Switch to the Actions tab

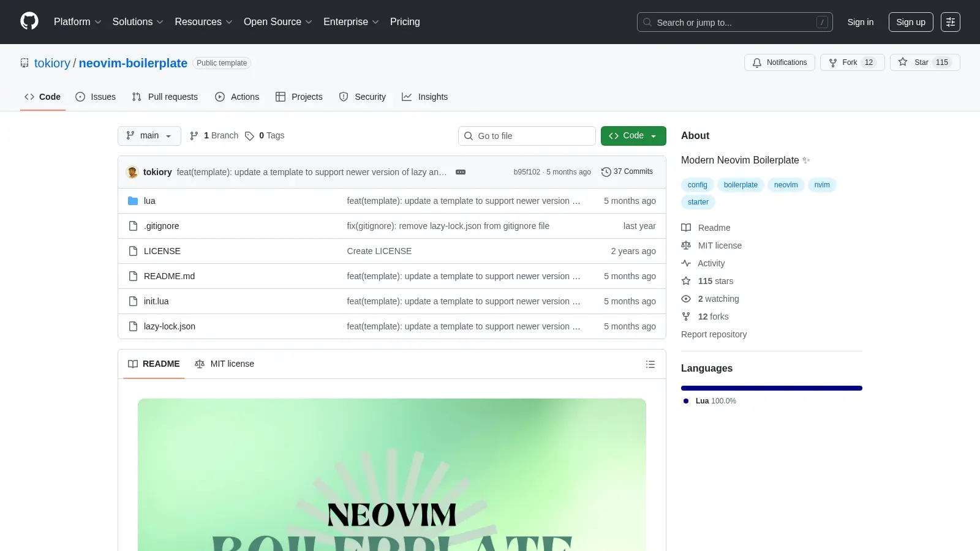(x=237, y=97)
